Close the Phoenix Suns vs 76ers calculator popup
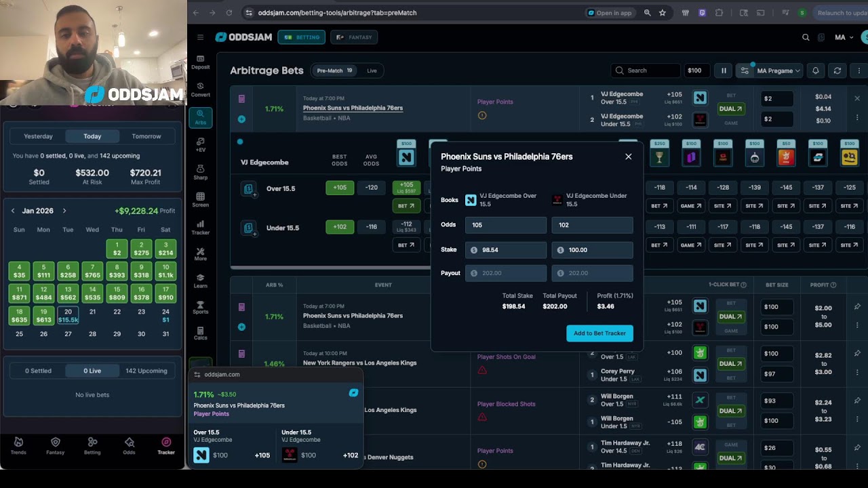 click(628, 157)
